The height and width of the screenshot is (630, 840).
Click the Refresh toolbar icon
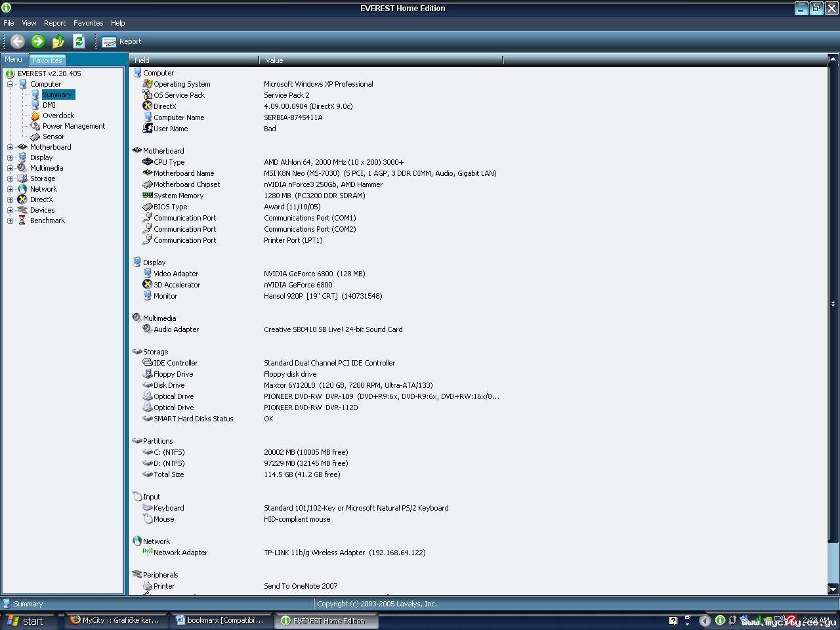click(79, 41)
